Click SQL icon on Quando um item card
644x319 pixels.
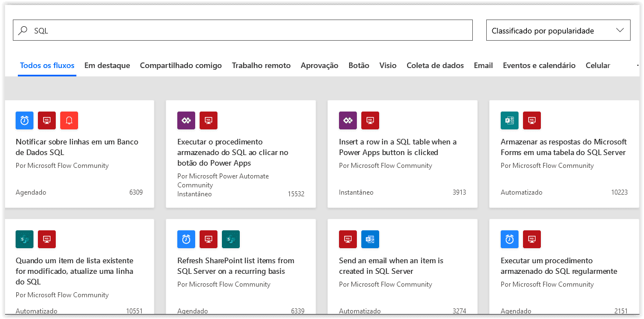(x=47, y=239)
